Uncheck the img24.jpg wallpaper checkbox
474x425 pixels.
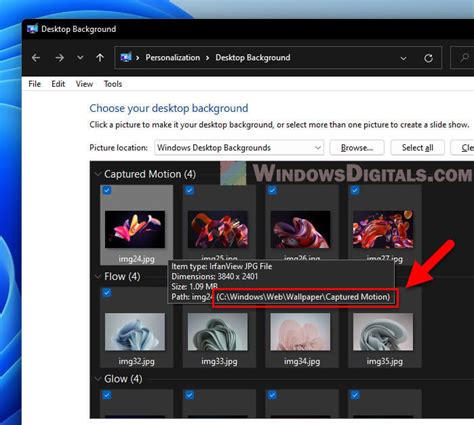click(107, 190)
